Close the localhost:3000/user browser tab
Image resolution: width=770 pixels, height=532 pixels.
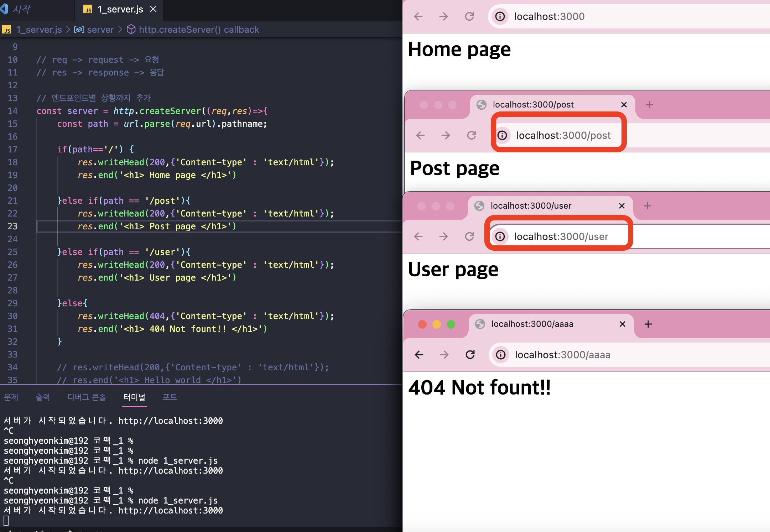(x=622, y=206)
